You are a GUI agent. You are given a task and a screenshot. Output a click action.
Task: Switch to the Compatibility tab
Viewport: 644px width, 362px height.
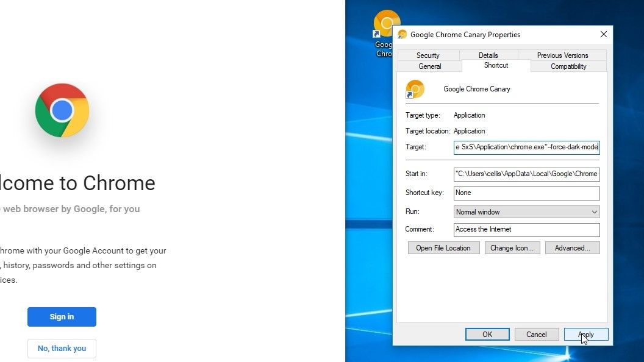point(568,66)
